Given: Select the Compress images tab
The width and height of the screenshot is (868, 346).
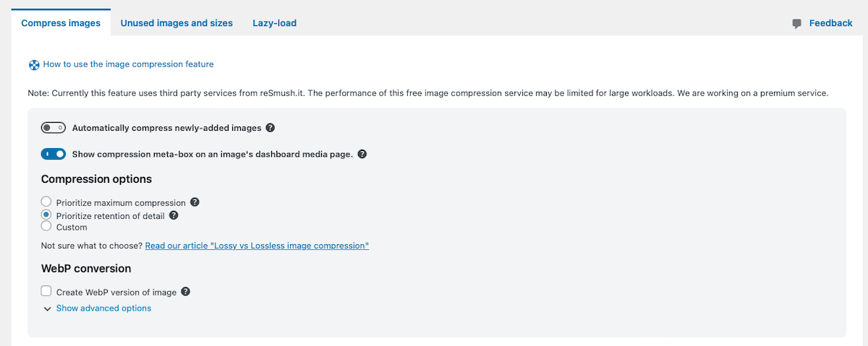Looking at the screenshot, I should tap(61, 23).
